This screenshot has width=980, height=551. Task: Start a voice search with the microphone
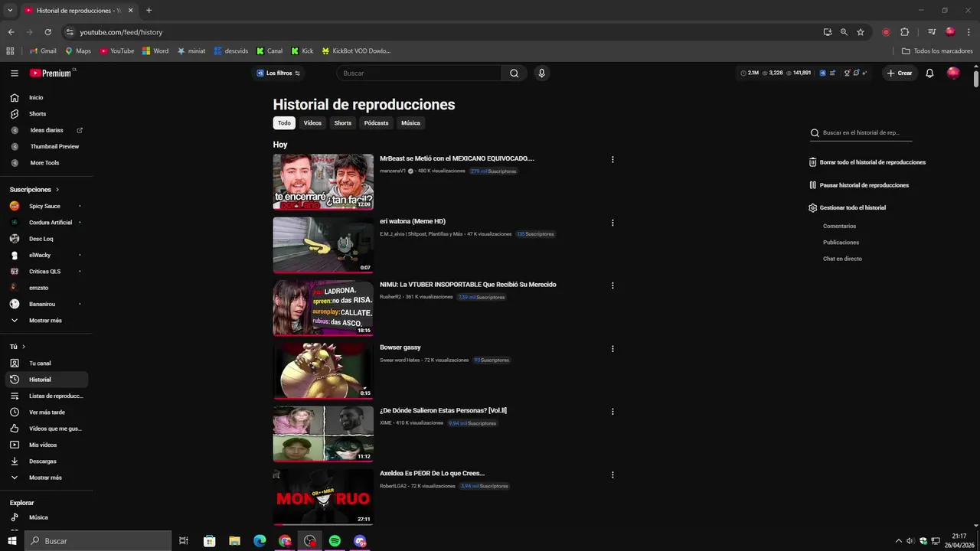tap(542, 73)
